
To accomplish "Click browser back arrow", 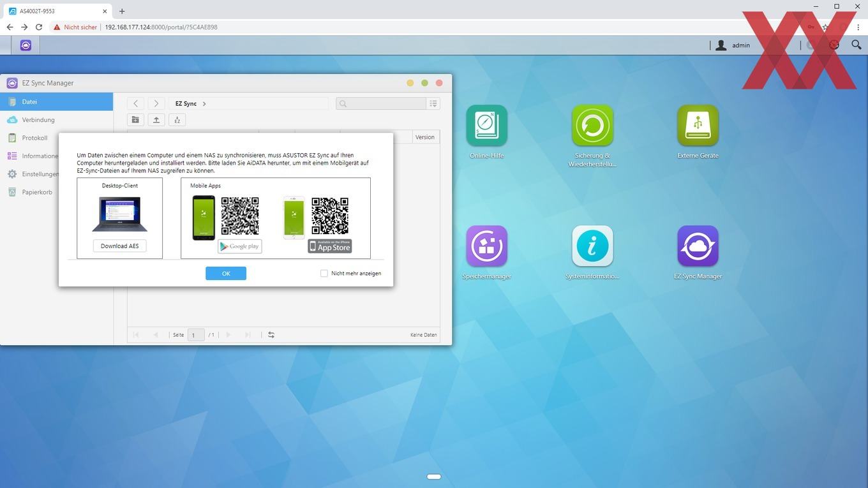I will pyautogui.click(x=10, y=27).
